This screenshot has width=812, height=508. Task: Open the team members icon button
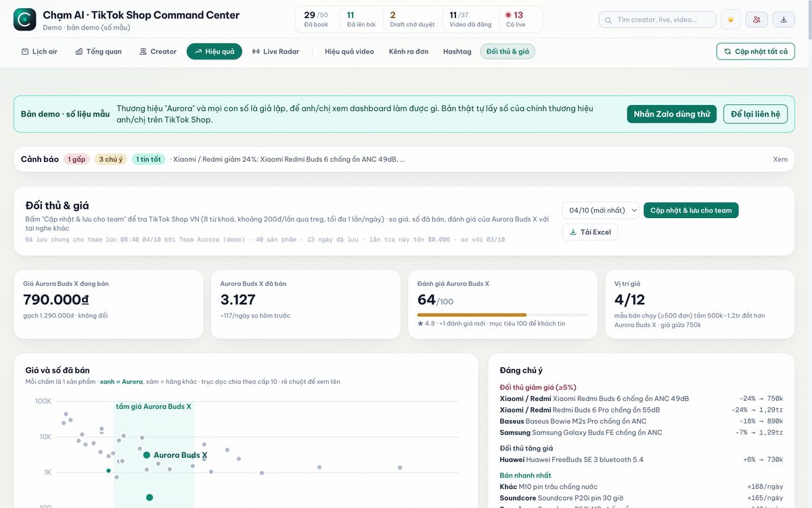pyautogui.click(x=757, y=20)
